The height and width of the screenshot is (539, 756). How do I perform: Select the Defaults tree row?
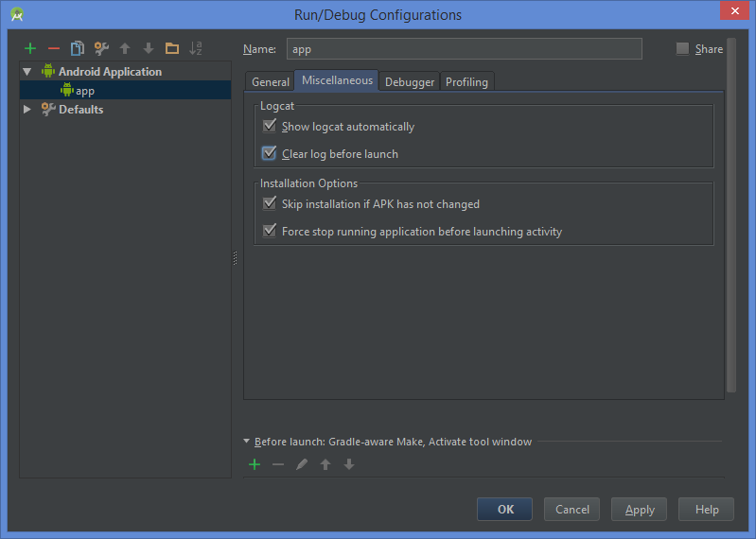click(x=125, y=110)
